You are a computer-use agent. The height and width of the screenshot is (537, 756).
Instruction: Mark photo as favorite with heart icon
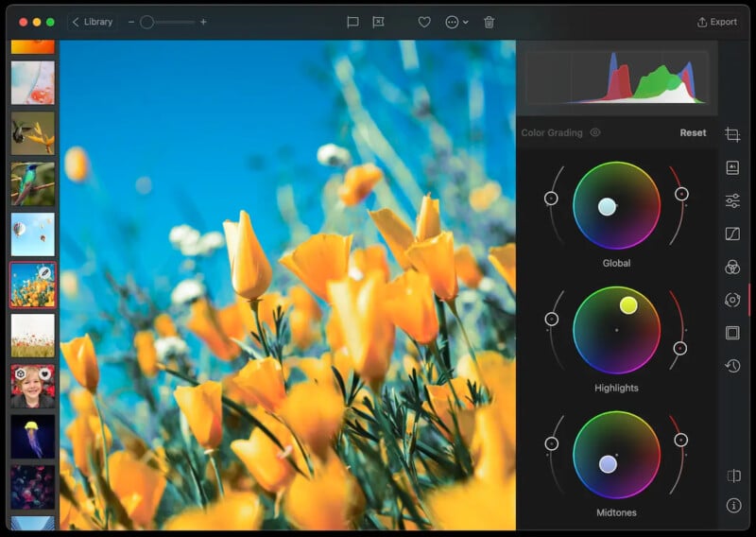coord(424,22)
